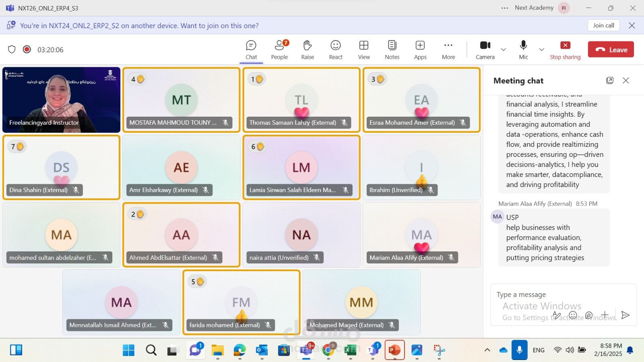644x362 pixels.
Task: Select Dina Shahin participant tile
Action: pos(61,167)
